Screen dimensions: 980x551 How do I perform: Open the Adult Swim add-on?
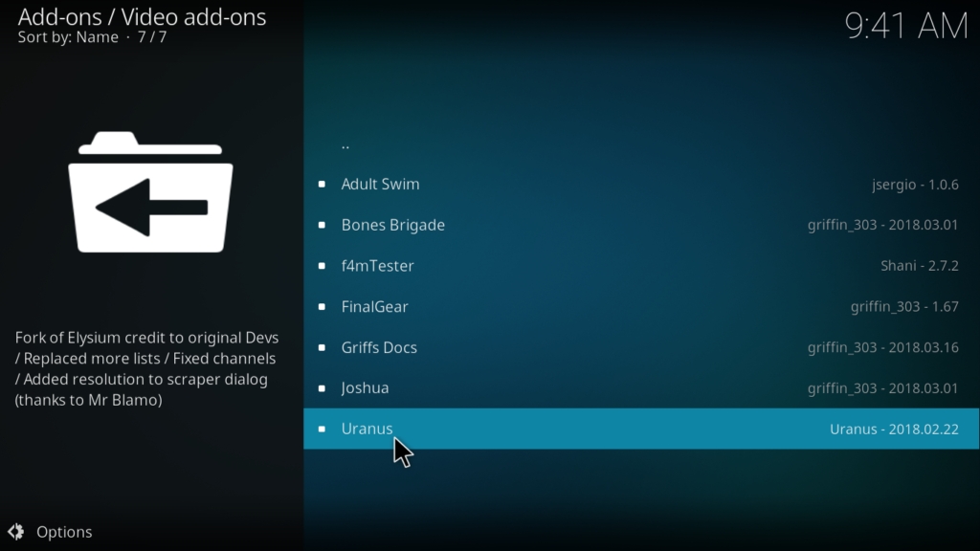click(x=641, y=185)
